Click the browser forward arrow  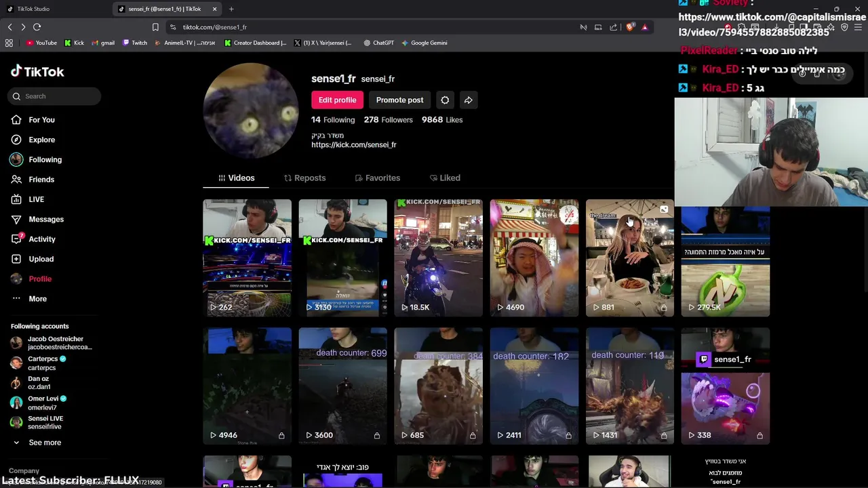[23, 27]
